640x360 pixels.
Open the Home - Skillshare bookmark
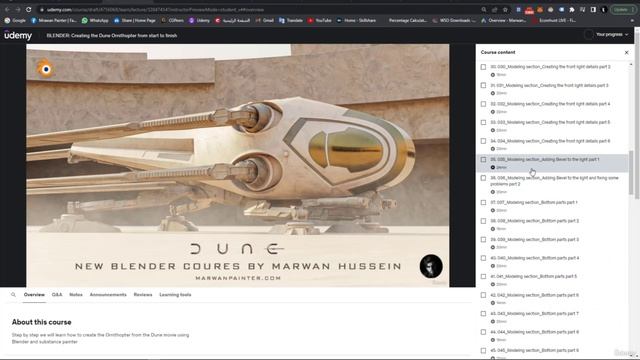click(356, 20)
